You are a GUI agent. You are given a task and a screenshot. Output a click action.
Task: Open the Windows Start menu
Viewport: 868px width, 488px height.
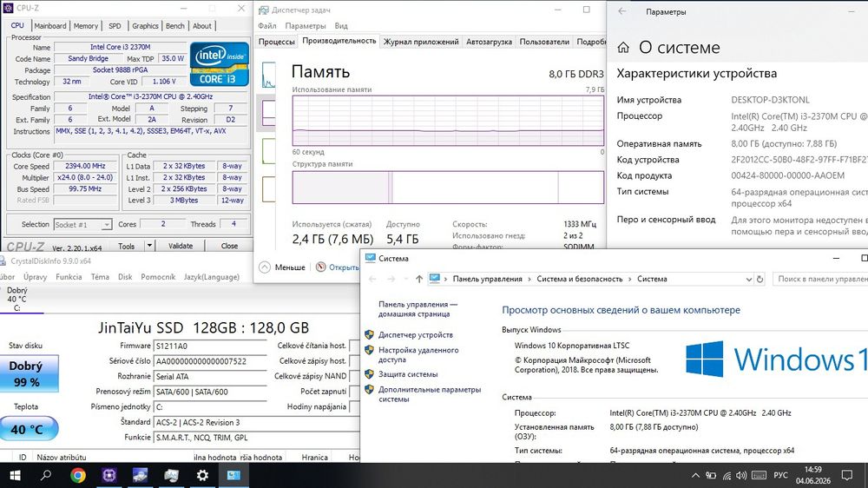tap(15, 475)
